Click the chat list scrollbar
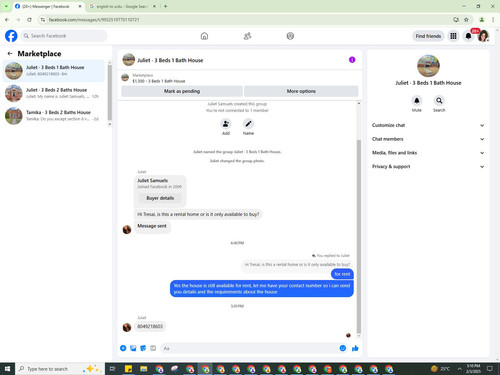The image size is (500, 375). (x=110, y=93)
